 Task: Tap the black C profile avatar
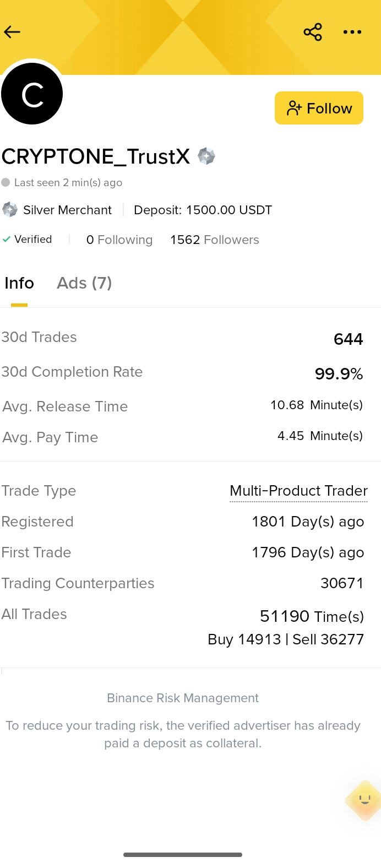point(32,94)
